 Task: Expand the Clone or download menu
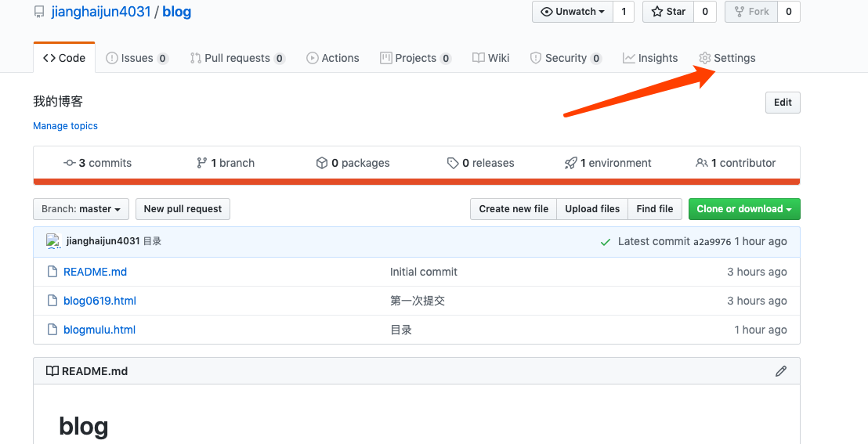pyautogui.click(x=744, y=209)
